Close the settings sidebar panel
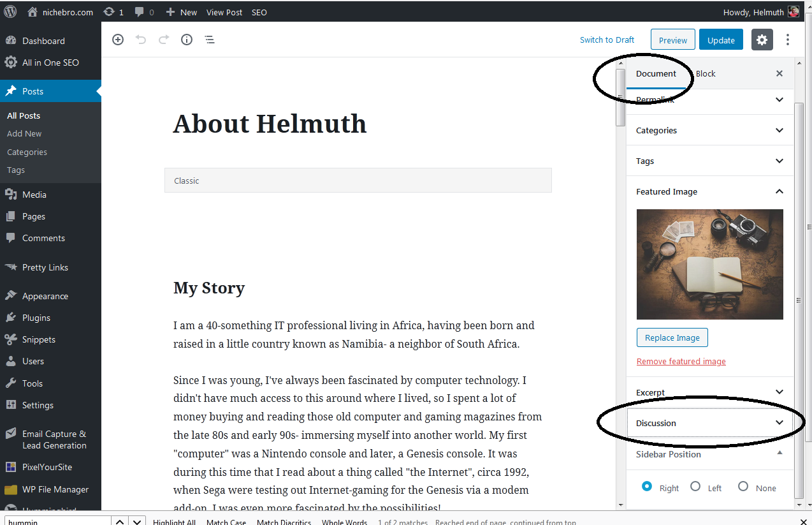Viewport: 812px width, 525px height. pos(779,73)
